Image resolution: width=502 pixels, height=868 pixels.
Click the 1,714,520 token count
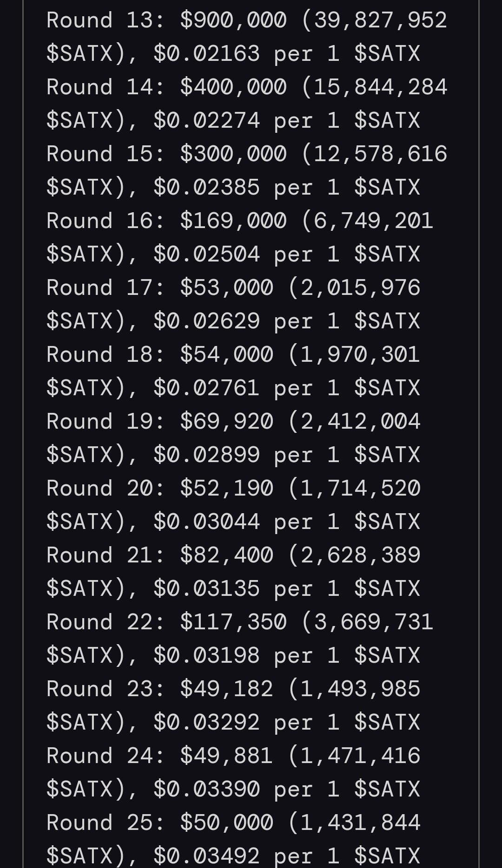pos(360,489)
